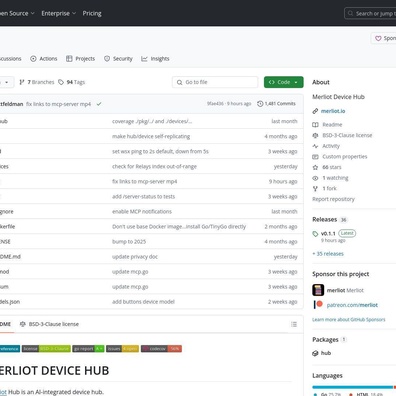Open the + 35 releases link
The image size is (396, 396).
coord(328,254)
